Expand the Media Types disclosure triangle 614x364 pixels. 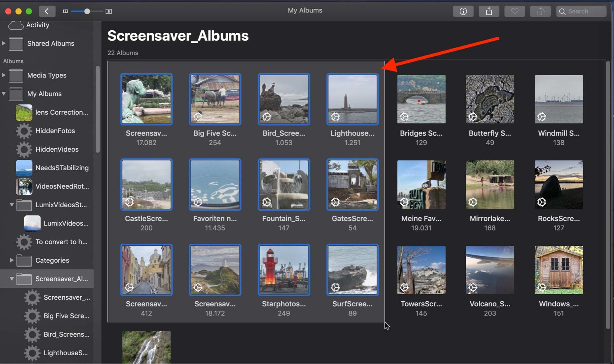(x=4, y=75)
